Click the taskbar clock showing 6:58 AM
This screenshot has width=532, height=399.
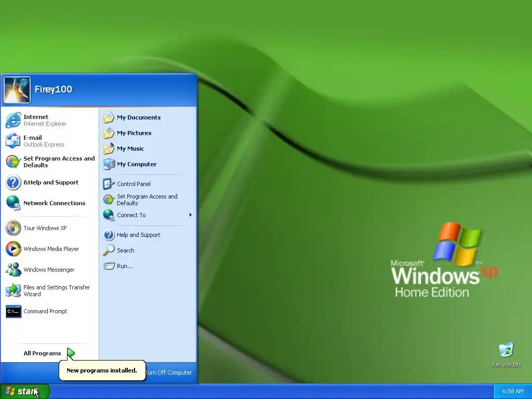513,391
